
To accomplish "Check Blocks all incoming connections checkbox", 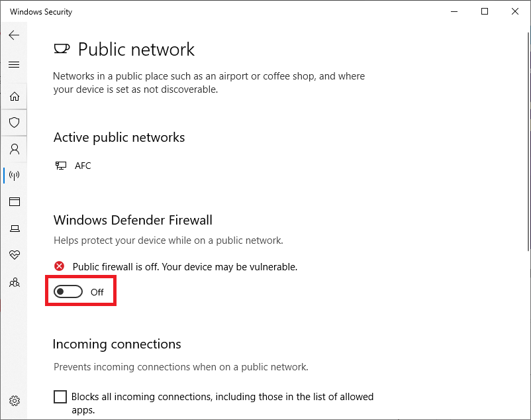I will pyautogui.click(x=60, y=397).
